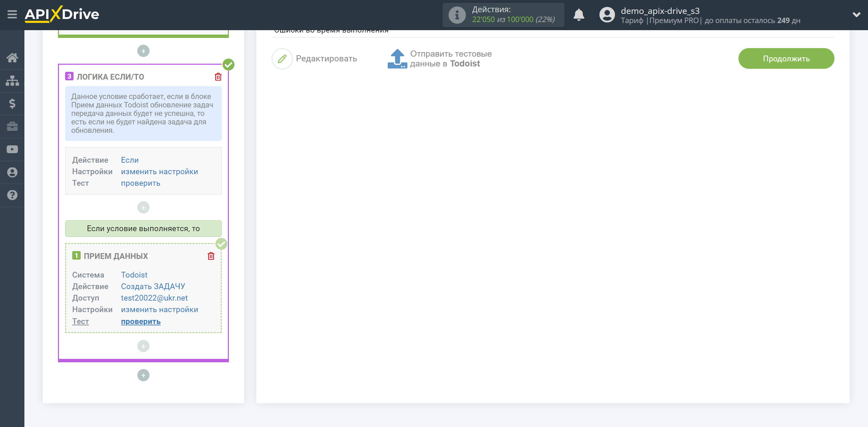Image resolution: width=868 pixels, height=427 pixels.
Task: Click the ПРИЕМ ДАННЫХ title
Action: click(x=116, y=256)
